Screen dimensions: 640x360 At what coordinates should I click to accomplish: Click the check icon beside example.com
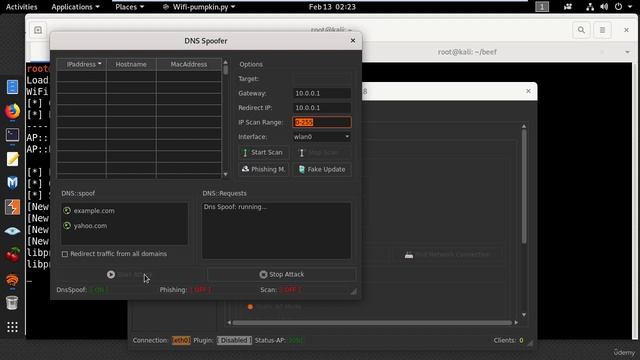(67, 211)
